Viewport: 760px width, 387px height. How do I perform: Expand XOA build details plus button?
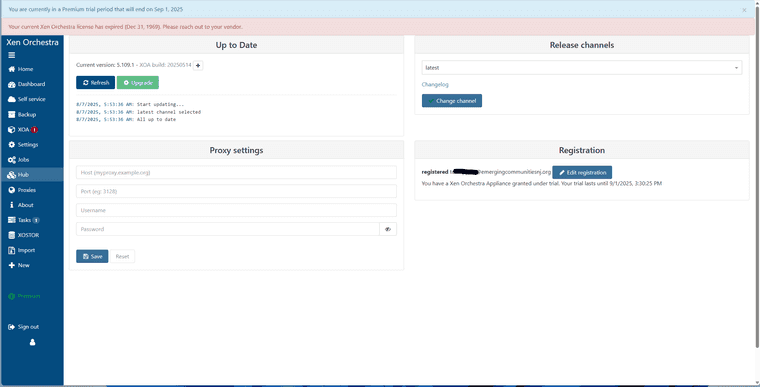click(x=198, y=65)
